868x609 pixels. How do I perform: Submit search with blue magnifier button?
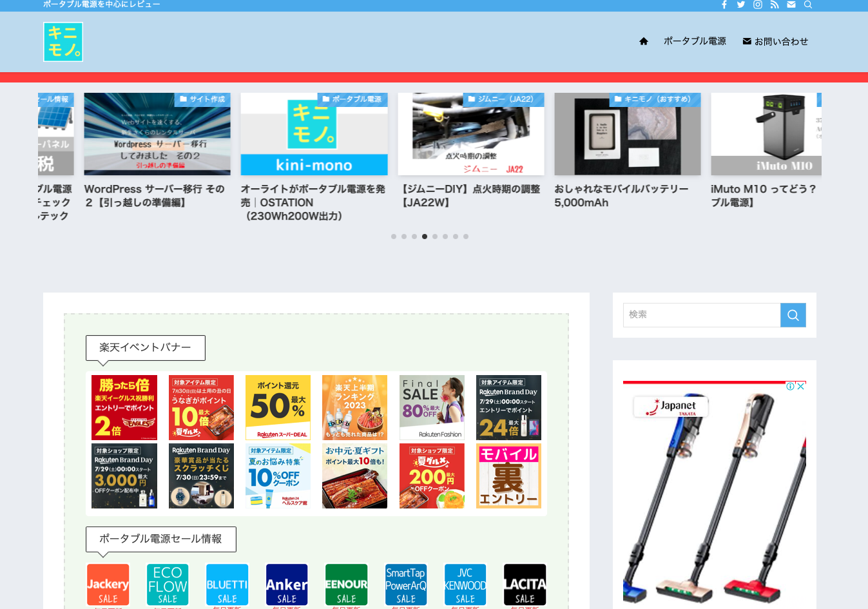pyautogui.click(x=793, y=315)
